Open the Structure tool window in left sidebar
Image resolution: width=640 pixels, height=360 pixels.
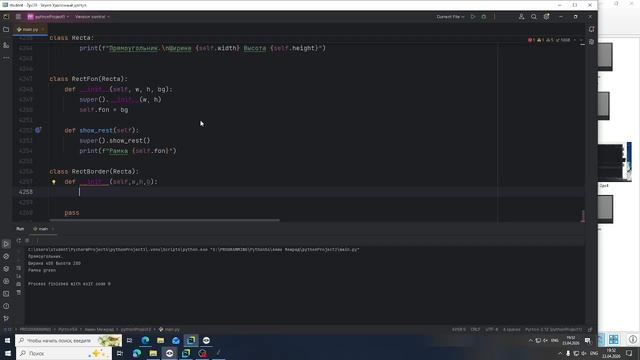click(6, 45)
